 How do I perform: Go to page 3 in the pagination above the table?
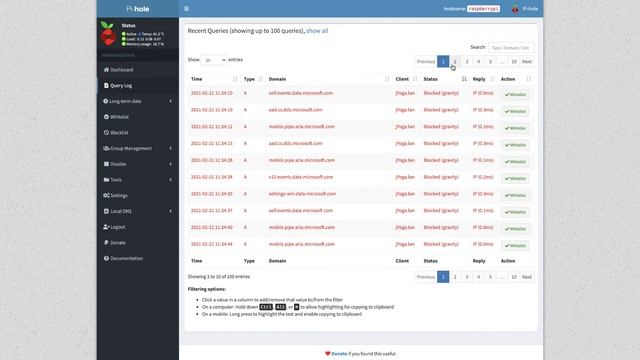467,62
